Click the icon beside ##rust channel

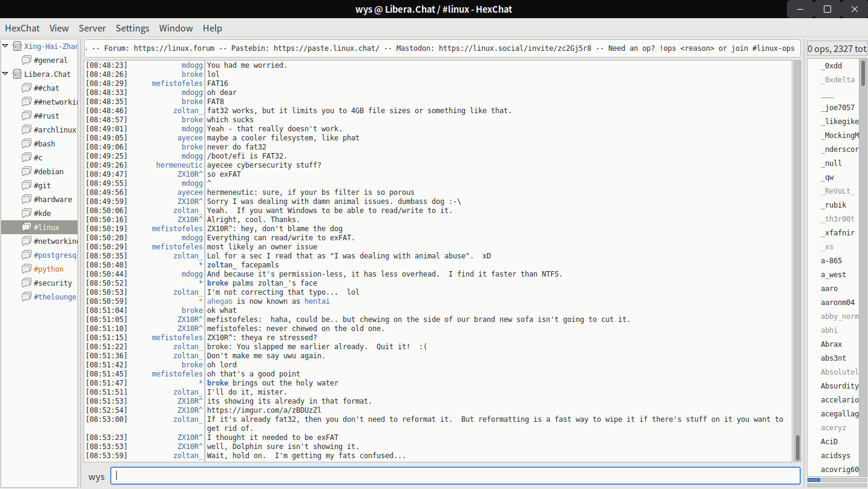pyautogui.click(x=26, y=116)
